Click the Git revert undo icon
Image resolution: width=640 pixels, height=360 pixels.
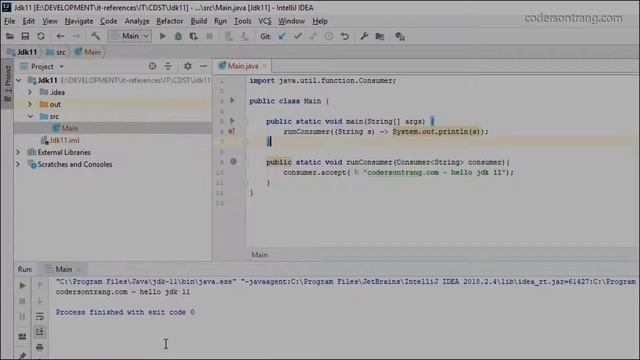pos(345,36)
